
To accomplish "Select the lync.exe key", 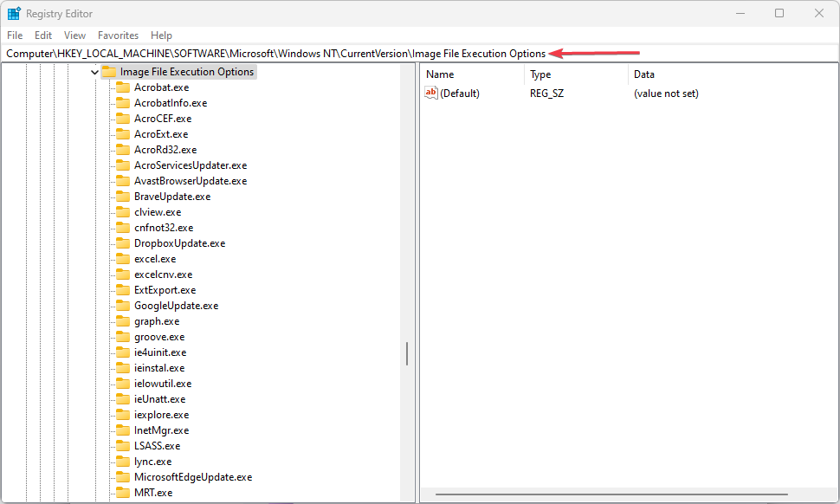I will point(152,462).
